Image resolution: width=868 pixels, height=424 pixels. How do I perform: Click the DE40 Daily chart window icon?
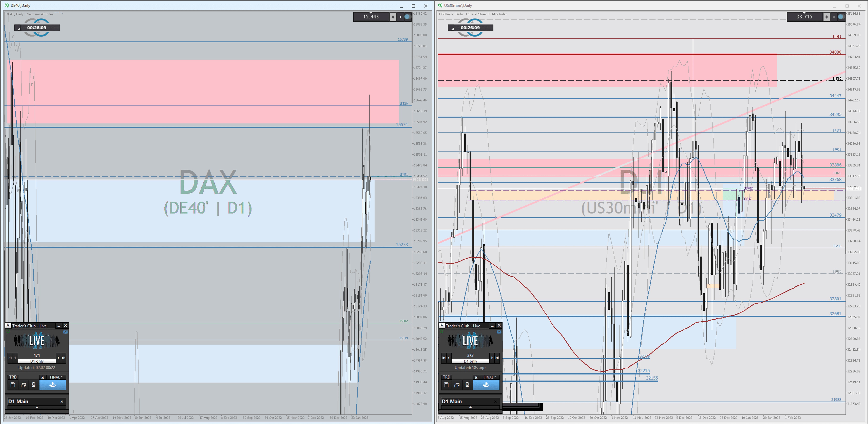(x=6, y=5)
